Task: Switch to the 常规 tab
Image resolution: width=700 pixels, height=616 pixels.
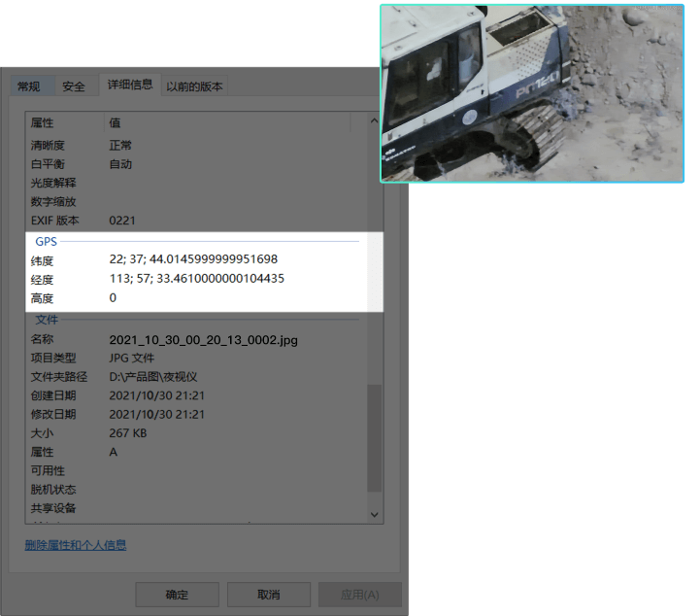Action: [x=29, y=86]
